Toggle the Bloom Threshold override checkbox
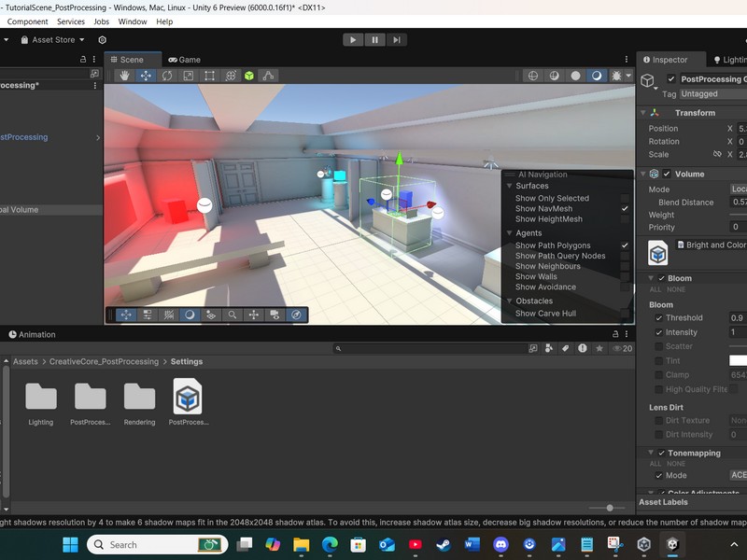 tap(660, 318)
